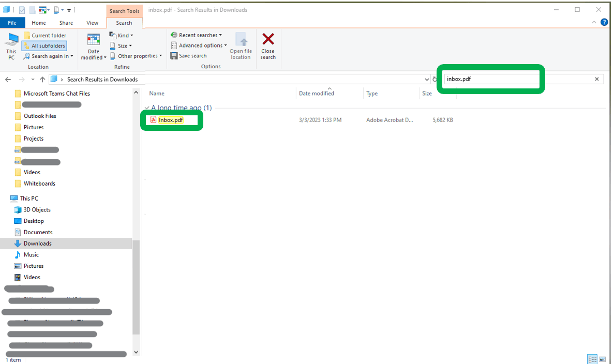614x364 pixels.
Task: Select Downloads in navigation pane
Action: pos(38,244)
